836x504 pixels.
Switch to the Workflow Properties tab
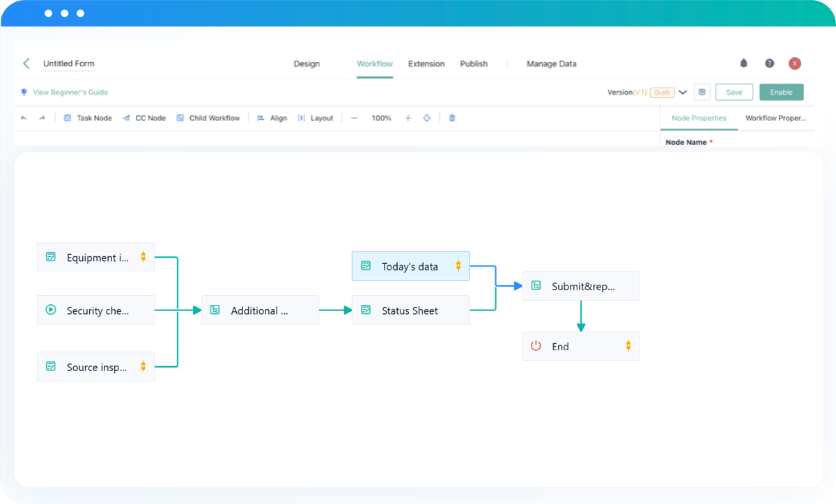775,118
